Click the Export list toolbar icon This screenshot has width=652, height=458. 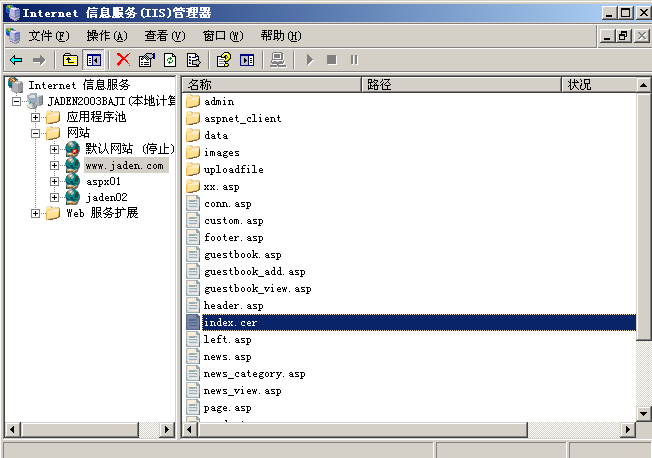point(193,60)
